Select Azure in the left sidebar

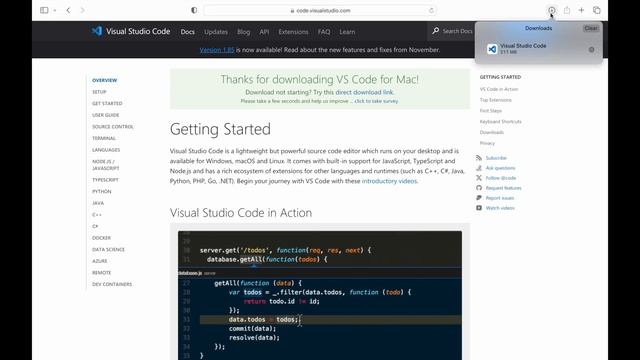tap(100, 261)
